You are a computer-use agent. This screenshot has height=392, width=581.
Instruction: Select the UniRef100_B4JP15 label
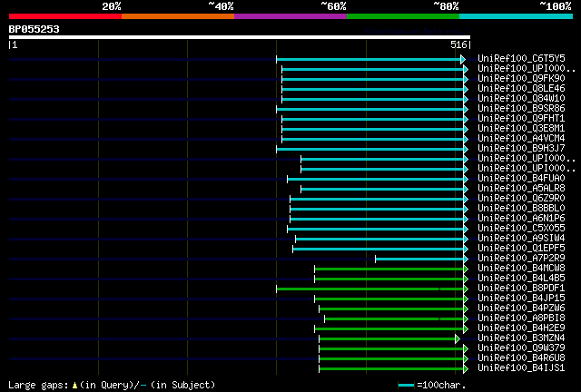click(521, 298)
